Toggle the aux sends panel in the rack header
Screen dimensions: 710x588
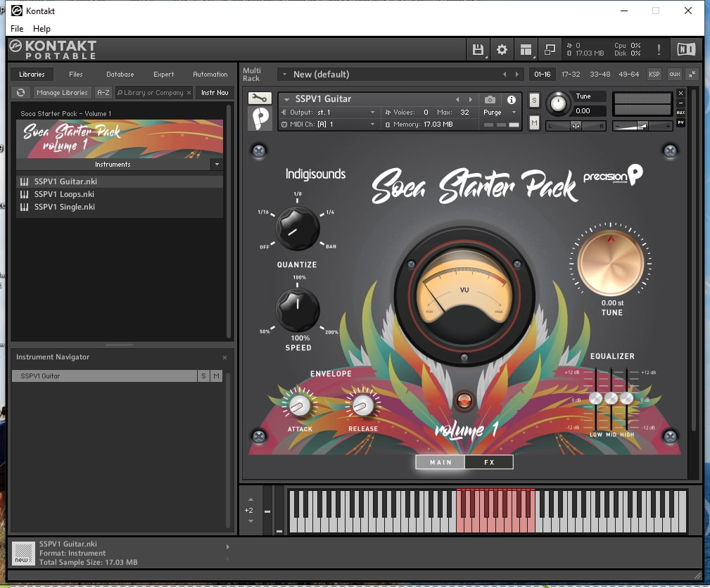click(675, 75)
